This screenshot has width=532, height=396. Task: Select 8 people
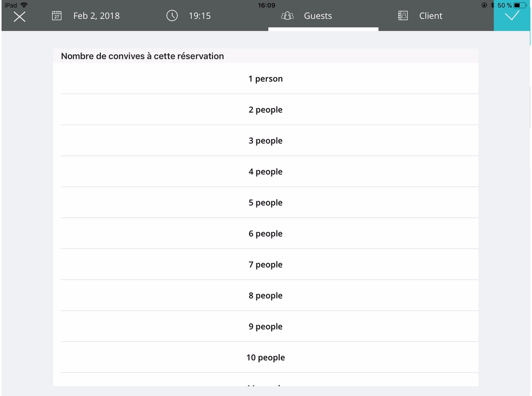point(265,296)
